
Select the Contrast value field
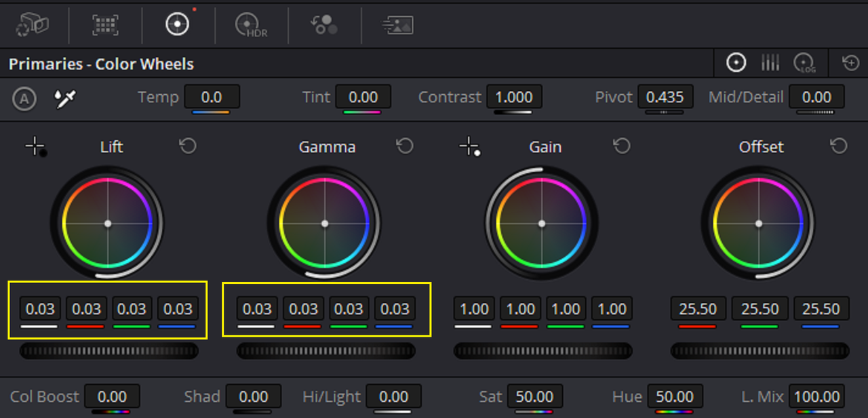click(513, 97)
